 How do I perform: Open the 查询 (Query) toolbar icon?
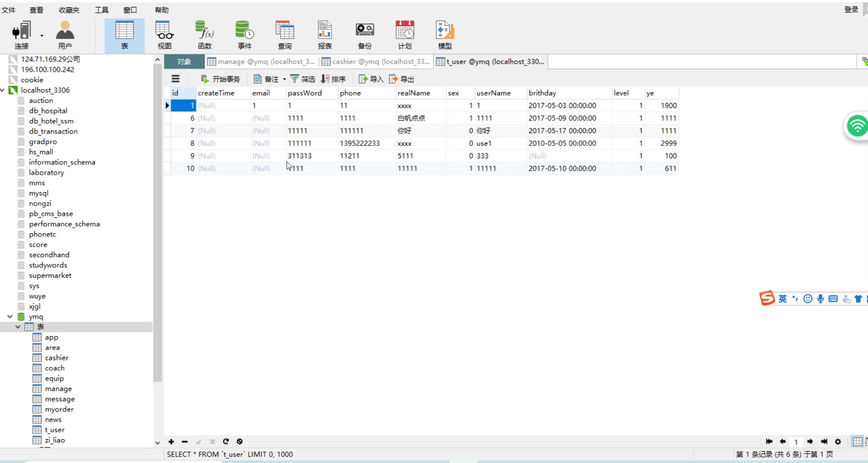pyautogui.click(x=284, y=35)
